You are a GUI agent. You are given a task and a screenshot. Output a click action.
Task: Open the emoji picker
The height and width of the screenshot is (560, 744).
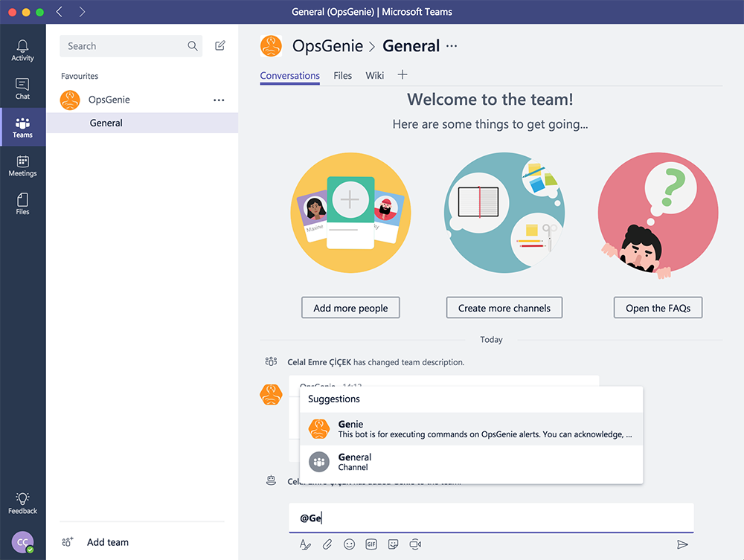pos(349,544)
